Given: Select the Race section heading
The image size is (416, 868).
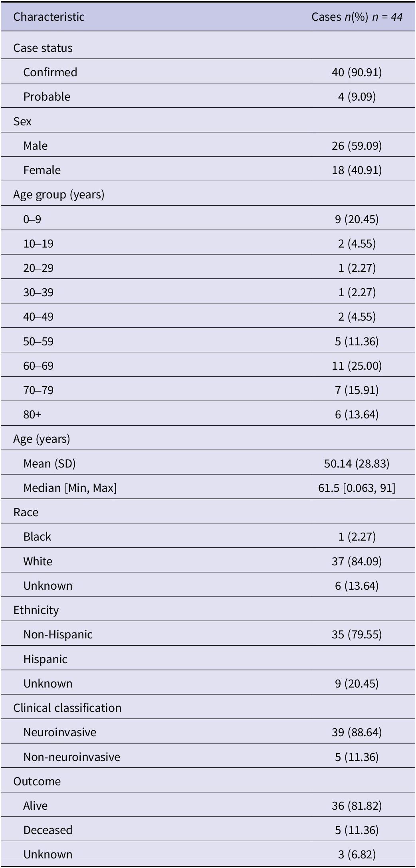Looking at the screenshot, I should coord(26,512).
